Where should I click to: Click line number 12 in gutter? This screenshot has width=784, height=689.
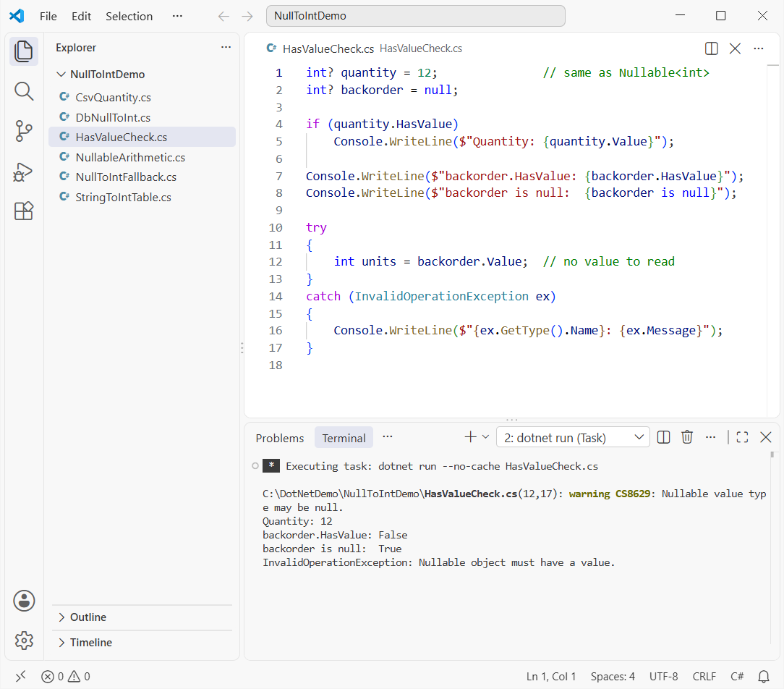click(x=276, y=262)
